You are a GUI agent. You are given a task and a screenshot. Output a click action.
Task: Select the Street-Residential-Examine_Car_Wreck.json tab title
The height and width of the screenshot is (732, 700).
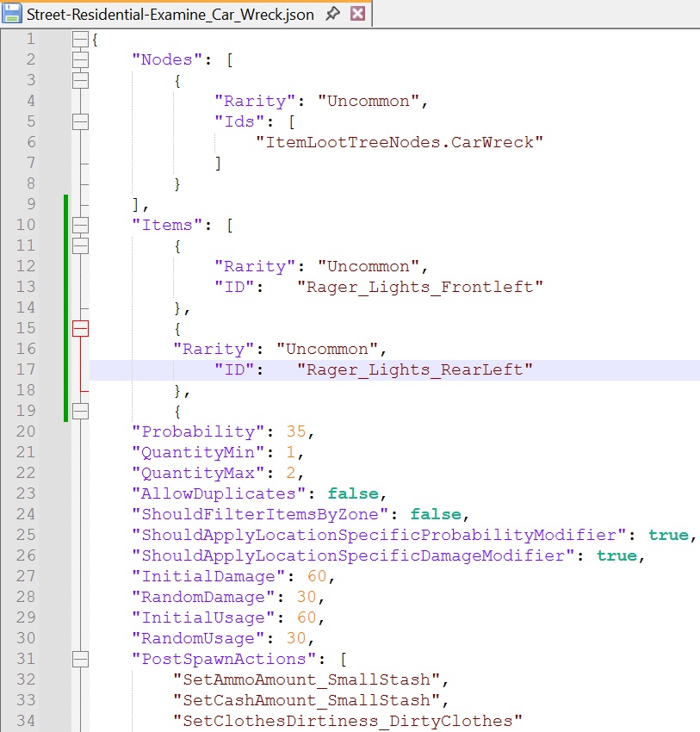170,14
